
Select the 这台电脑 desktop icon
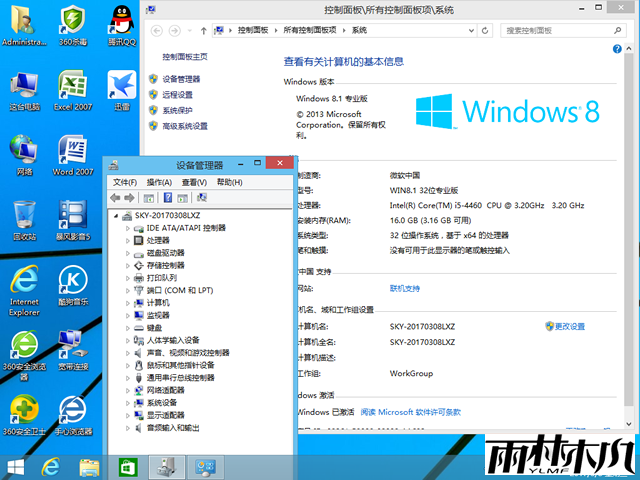[24, 91]
